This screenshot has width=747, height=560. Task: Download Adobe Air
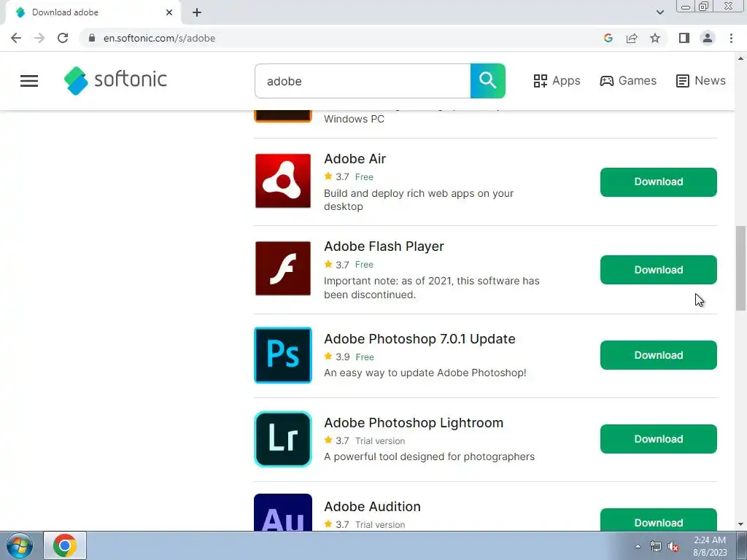click(659, 182)
